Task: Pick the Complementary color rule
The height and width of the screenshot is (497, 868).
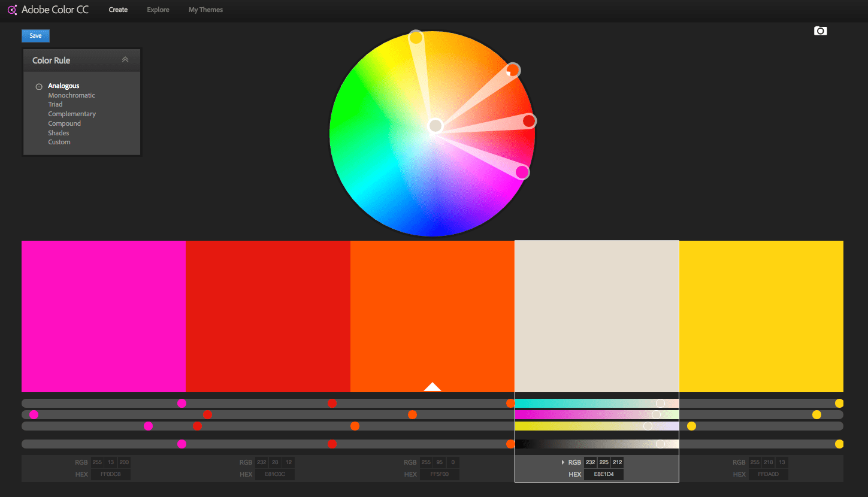Action: point(72,114)
